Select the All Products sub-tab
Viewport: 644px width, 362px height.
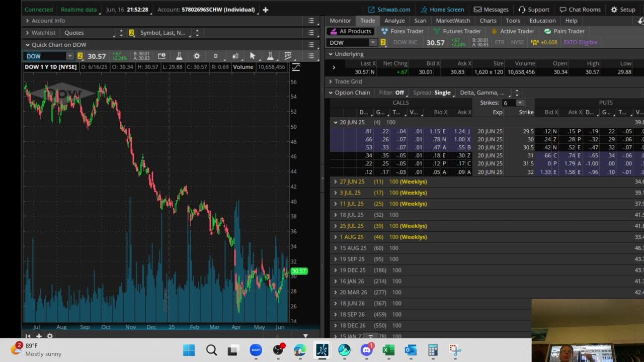point(351,31)
